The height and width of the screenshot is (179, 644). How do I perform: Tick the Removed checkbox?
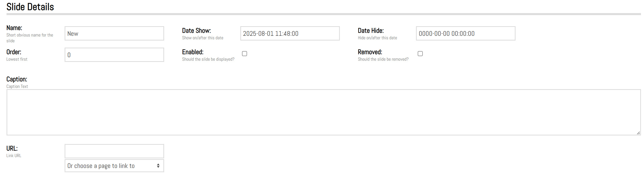pyautogui.click(x=420, y=54)
